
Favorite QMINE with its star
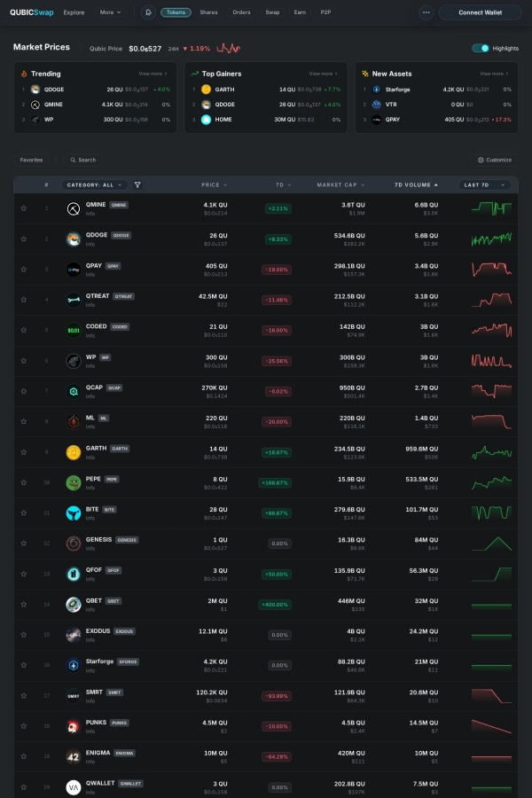[x=23, y=208]
